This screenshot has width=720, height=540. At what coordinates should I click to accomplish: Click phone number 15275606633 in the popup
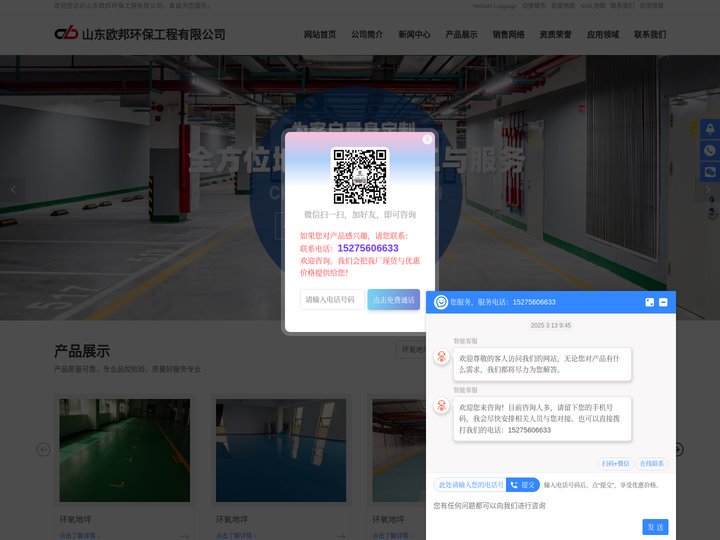tap(368, 248)
